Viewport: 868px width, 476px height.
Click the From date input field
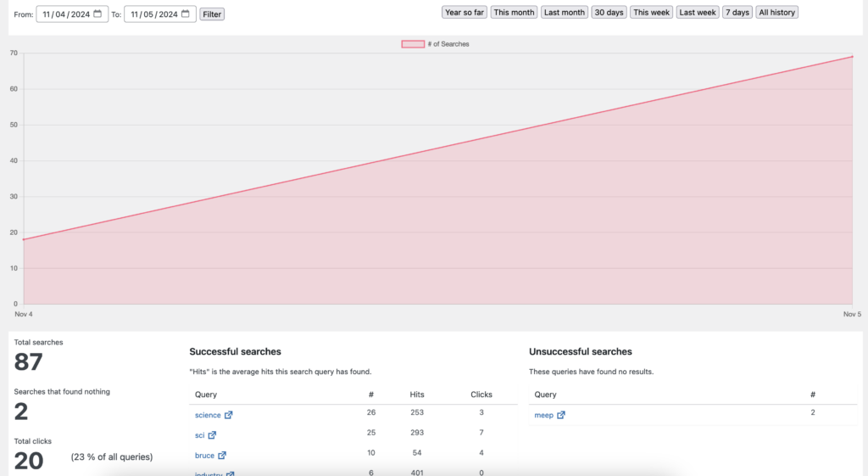66,14
